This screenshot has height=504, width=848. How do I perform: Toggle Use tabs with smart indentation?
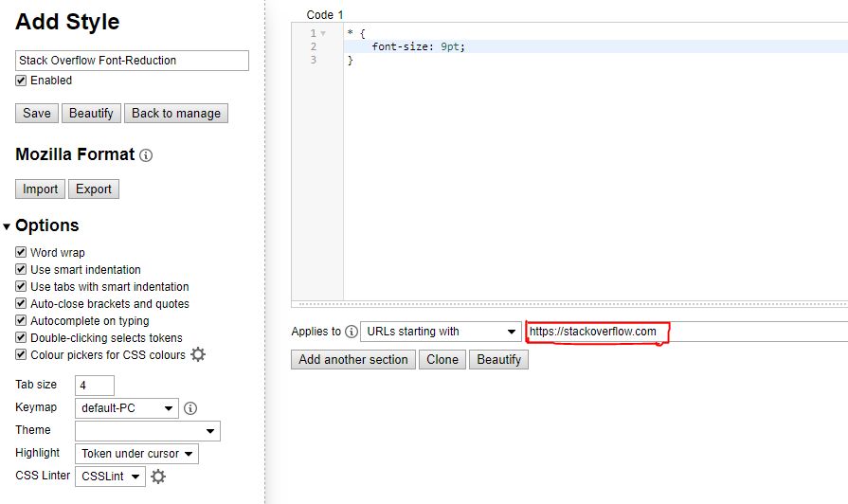tap(21, 287)
